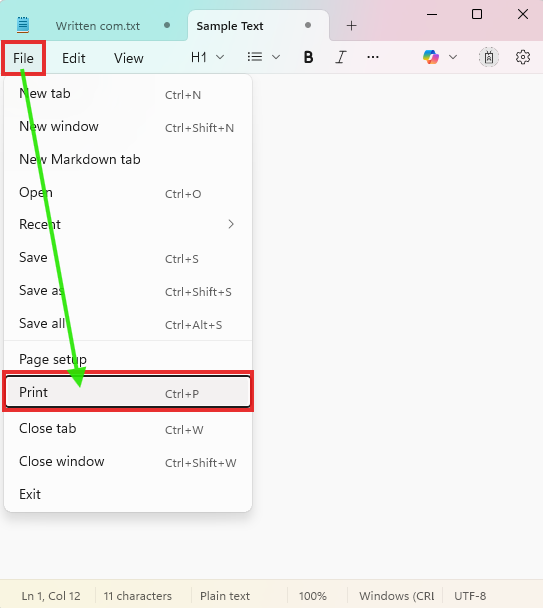Open the H1 heading dropdown

point(207,57)
